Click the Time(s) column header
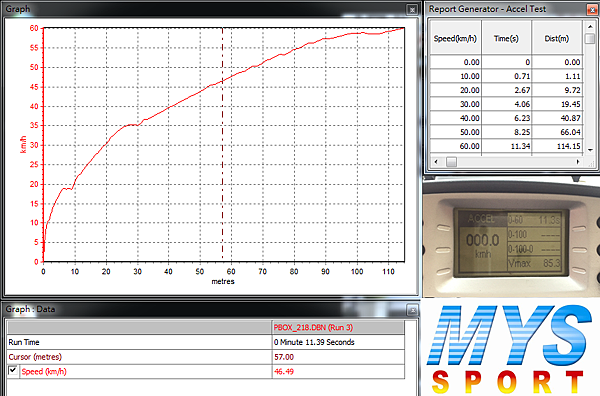 (x=506, y=38)
